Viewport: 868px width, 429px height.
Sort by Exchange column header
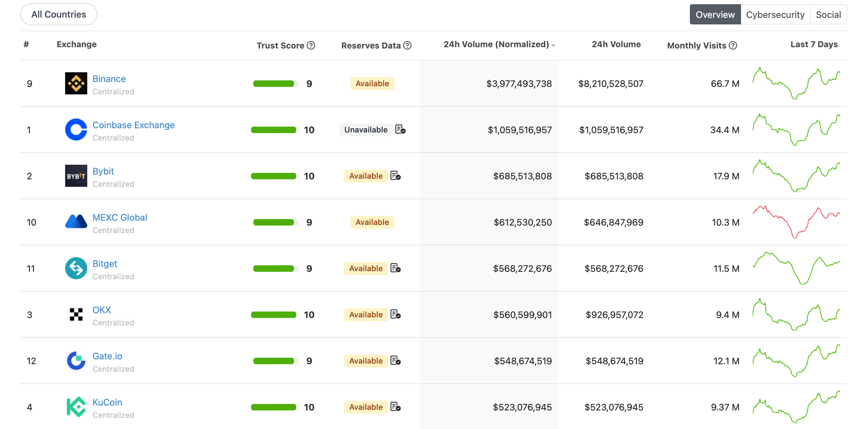click(x=77, y=45)
